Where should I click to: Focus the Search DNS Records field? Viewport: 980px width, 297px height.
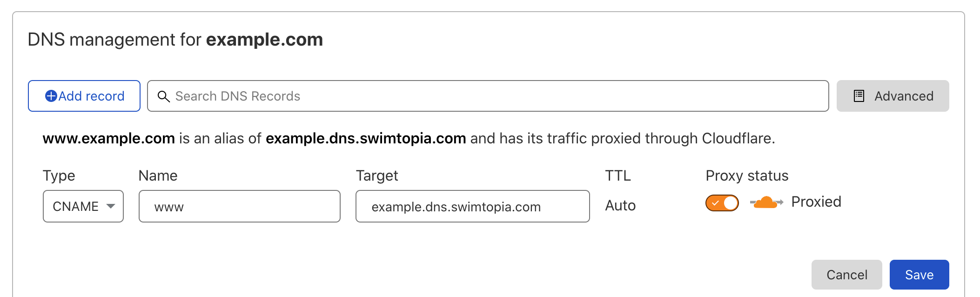coord(493,96)
